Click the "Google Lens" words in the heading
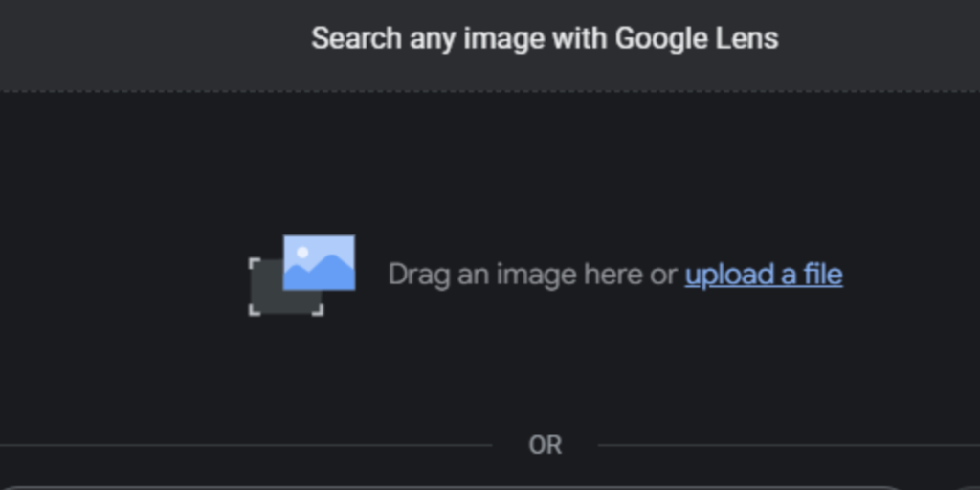Viewport: 980px width, 490px height. pos(697,38)
